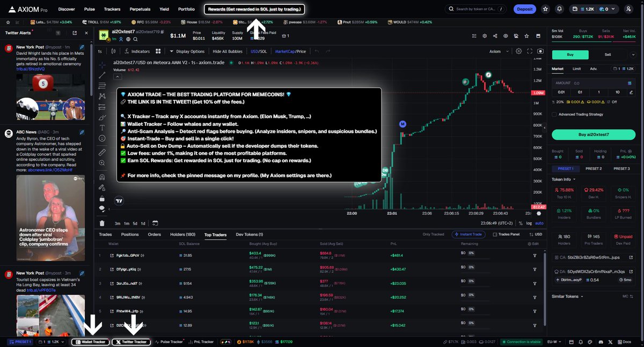Select the crosshair cursor drawing tool
Viewport: 644px width, 347px height.
pos(103,64)
